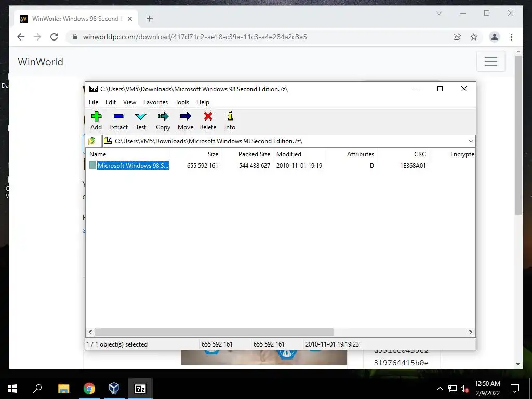Open the WinWorld hamburger navigation menu

coord(490,61)
